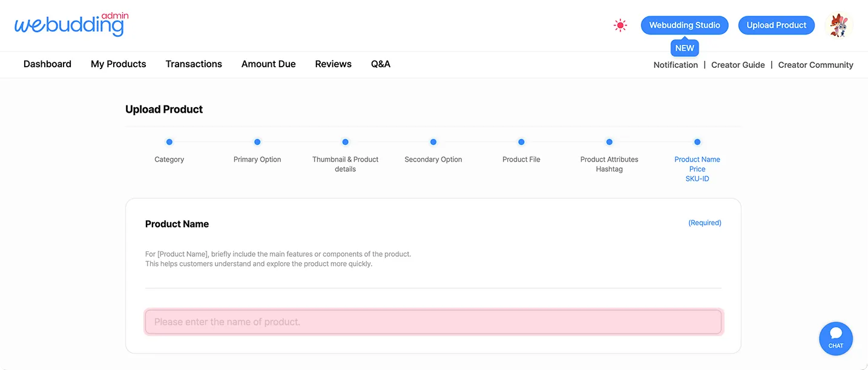Navigate to Q&A
Image resolution: width=868 pixels, height=370 pixels.
[x=381, y=64]
